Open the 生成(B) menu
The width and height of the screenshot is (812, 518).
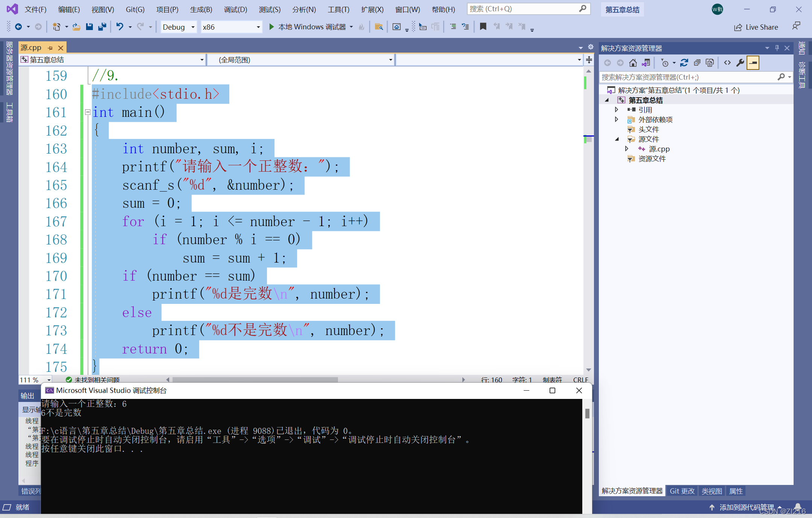[x=201, y=9]
